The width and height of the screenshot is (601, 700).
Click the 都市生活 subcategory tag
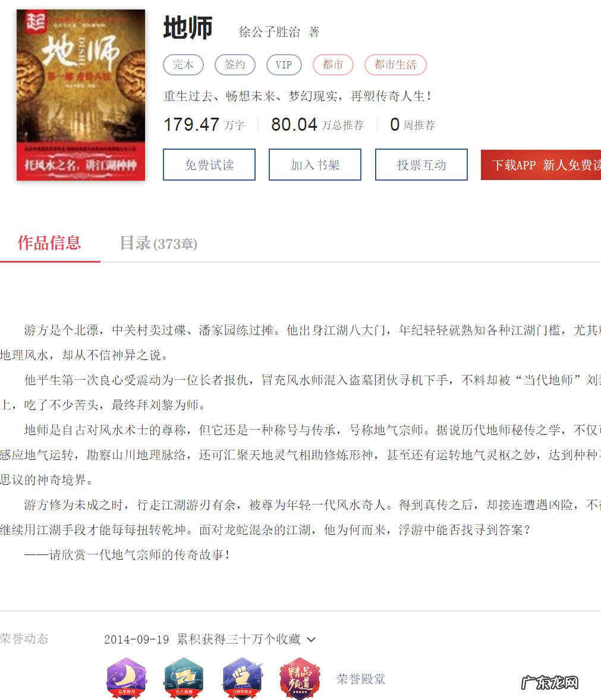tap(395, 65)
